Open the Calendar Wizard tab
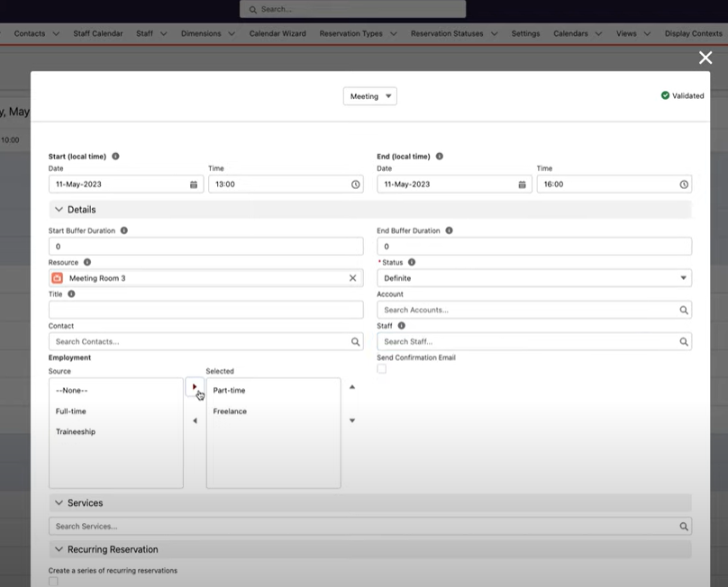Image resolution: width=728 pixels, height=587 pixels. tap(278, 33)
